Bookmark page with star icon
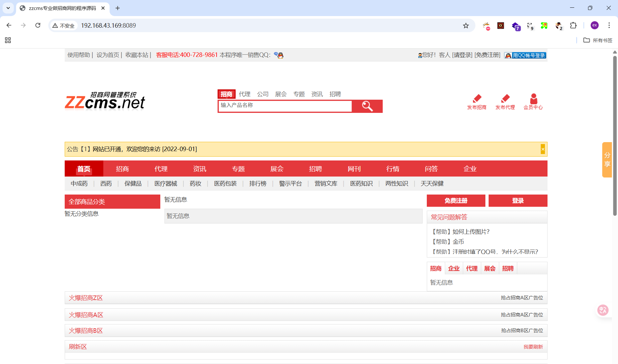Image resolution: width=618 pixels, height=364 pixels. click(466, 26)
